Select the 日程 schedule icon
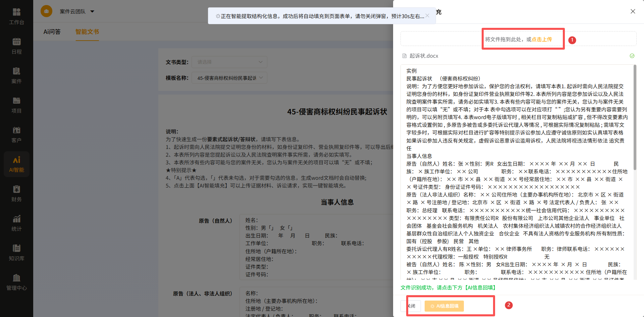 tap(16, 45)
